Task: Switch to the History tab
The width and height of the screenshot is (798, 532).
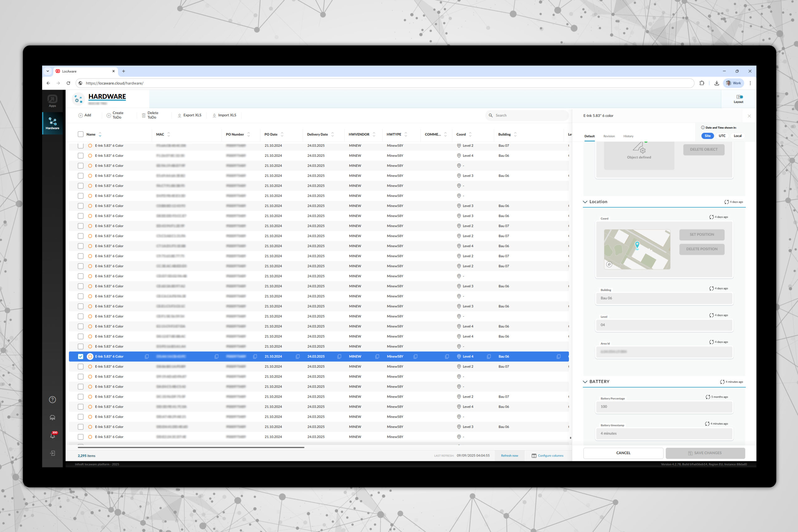Action: coord(628,136)
